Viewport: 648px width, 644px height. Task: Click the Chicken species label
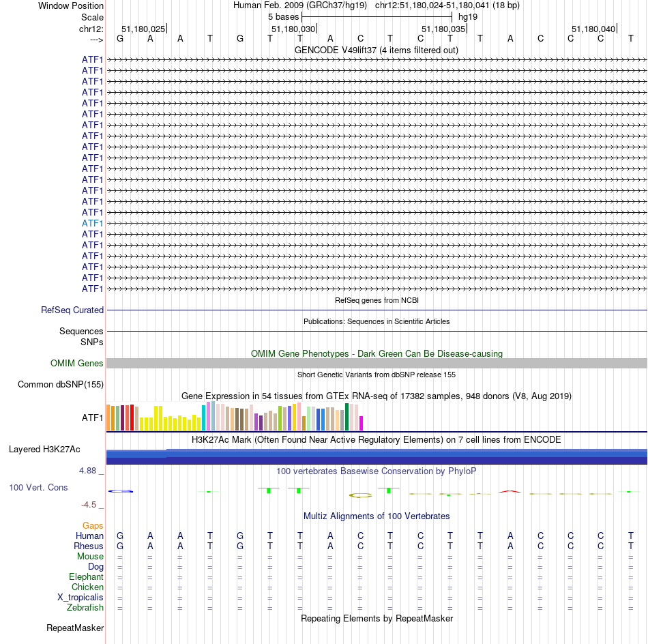(87, 587)
